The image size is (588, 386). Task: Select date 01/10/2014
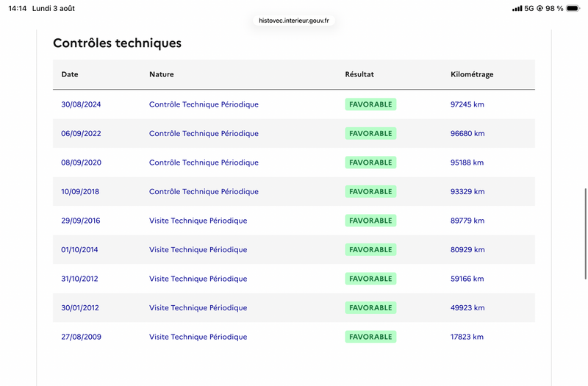pyautogui.click(x=79, y=249)
